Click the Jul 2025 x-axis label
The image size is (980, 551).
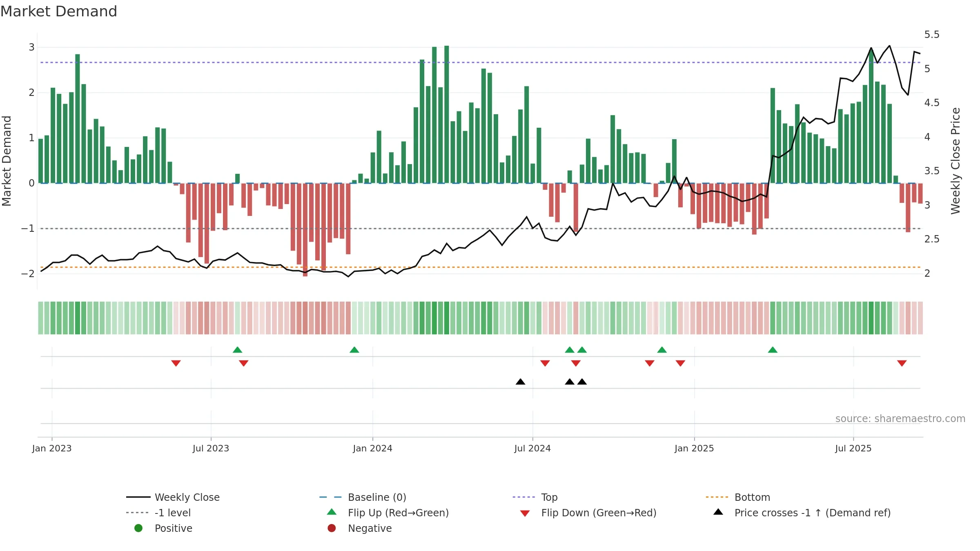(x=853, y=449)
